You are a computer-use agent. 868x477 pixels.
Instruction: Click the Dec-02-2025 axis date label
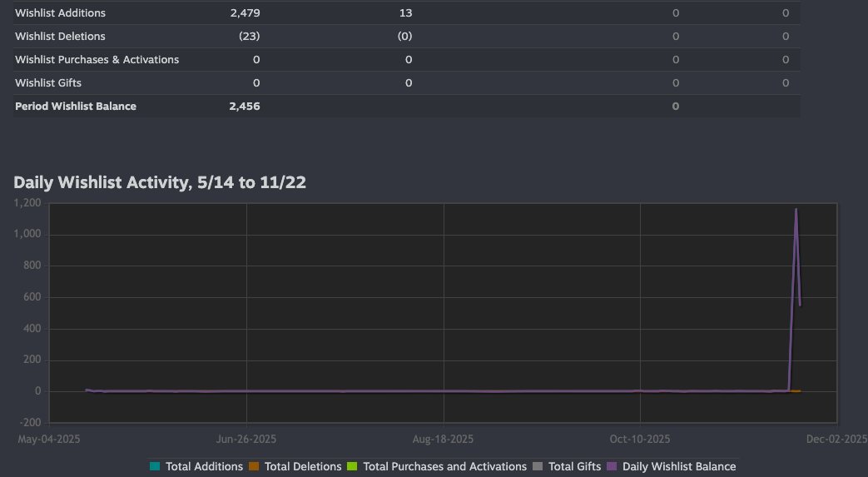click(837, 440)
